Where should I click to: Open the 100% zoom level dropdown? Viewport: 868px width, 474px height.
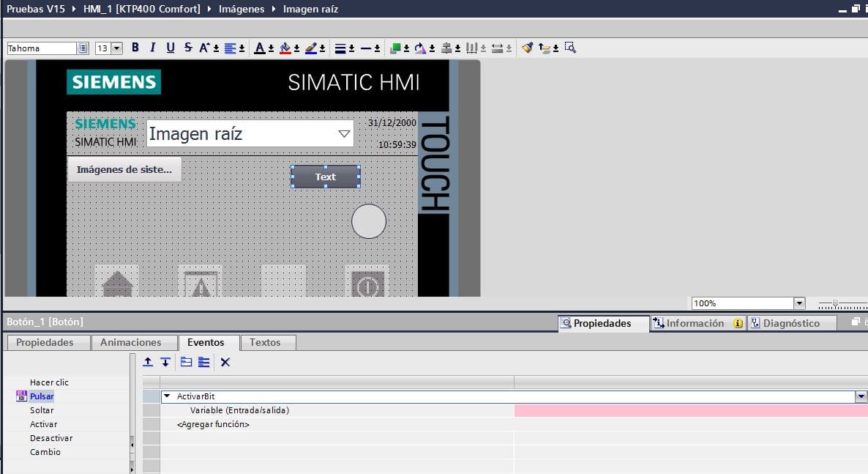coord(798,303)
